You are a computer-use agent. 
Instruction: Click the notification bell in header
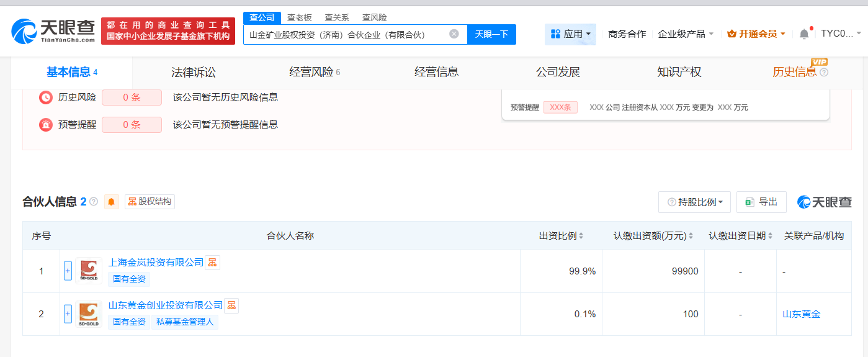click(804, 34)
